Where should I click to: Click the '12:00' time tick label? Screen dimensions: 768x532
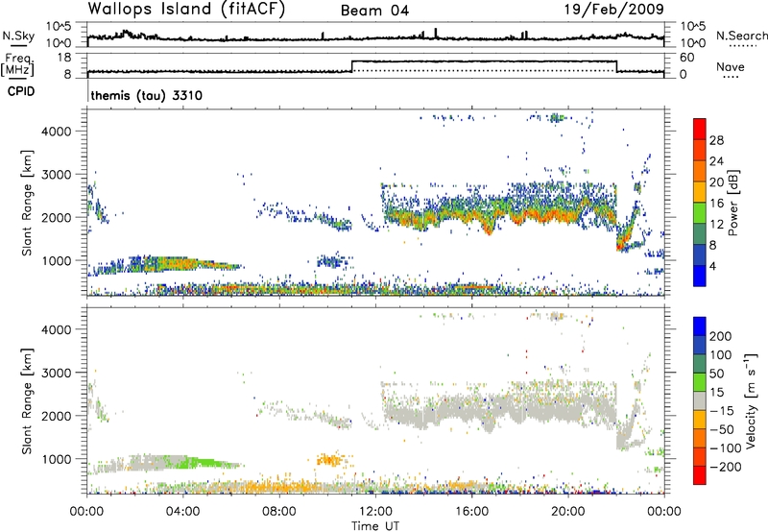(x=375, y=512)
